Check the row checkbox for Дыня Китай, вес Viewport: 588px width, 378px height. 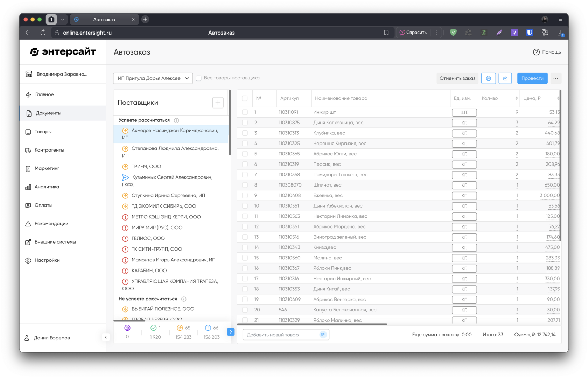coord(245,289)
